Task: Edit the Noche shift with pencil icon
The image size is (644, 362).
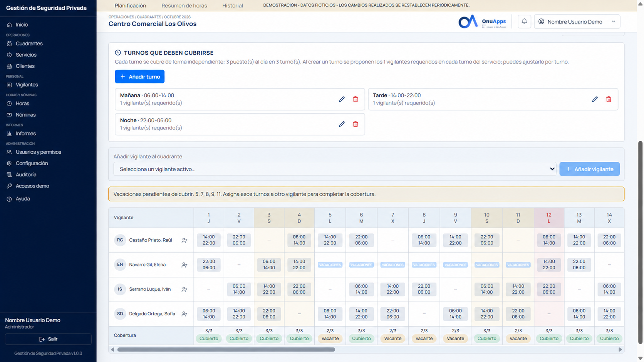Action: tap(342, 124)
